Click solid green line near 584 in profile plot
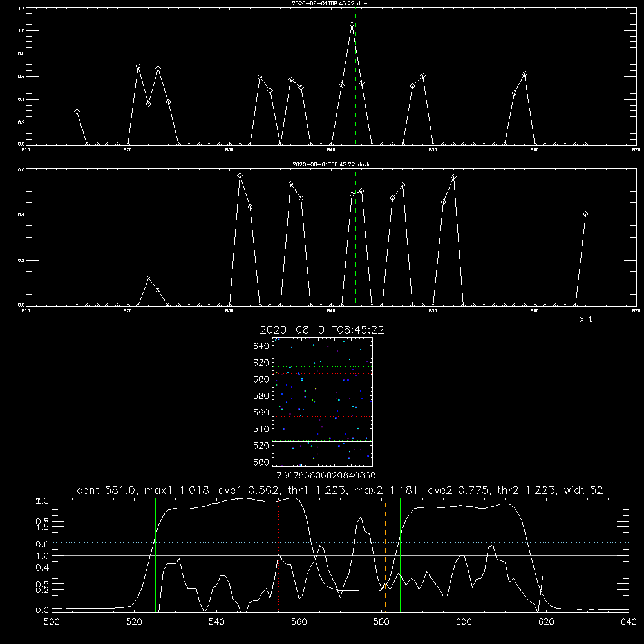644x644 pixels. [x=400, y=554]
